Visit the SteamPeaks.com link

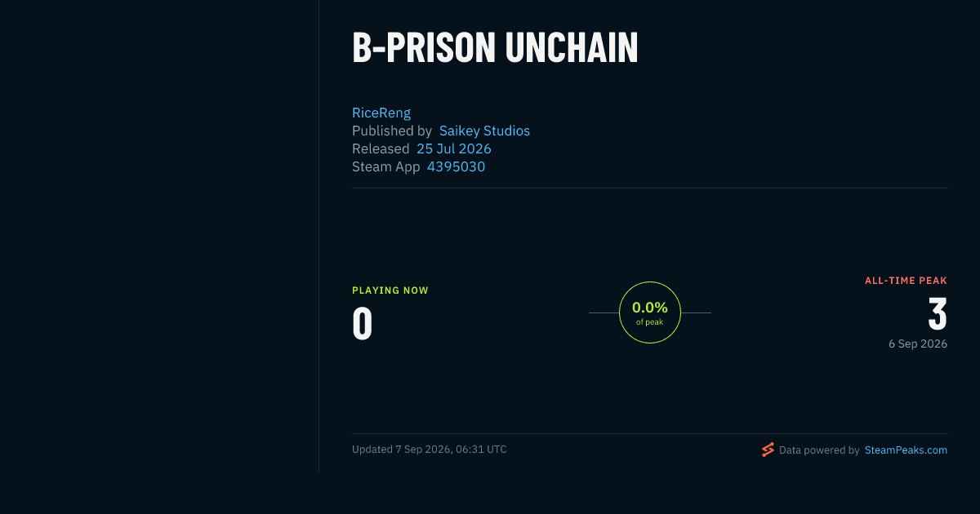click(906, 450)
